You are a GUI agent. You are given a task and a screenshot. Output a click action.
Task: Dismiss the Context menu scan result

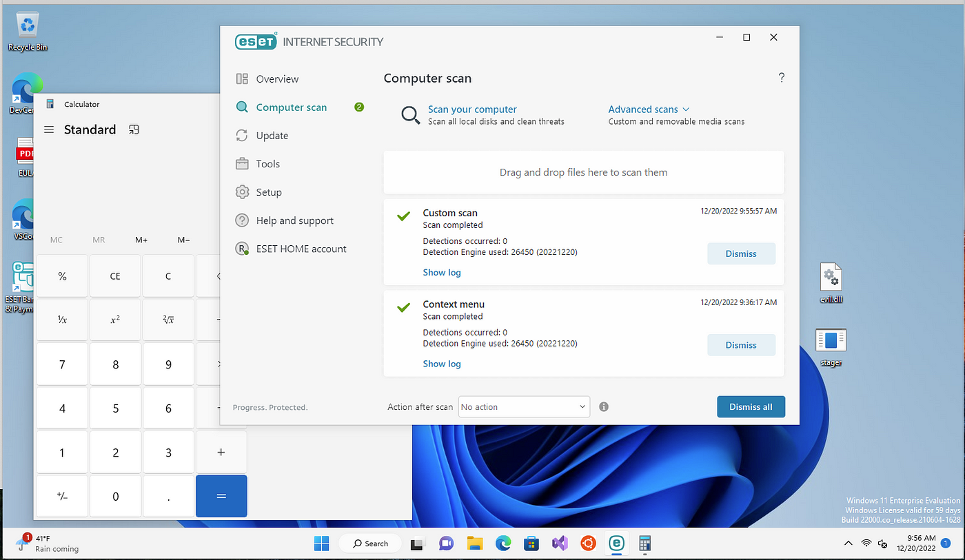coord(741,345)
